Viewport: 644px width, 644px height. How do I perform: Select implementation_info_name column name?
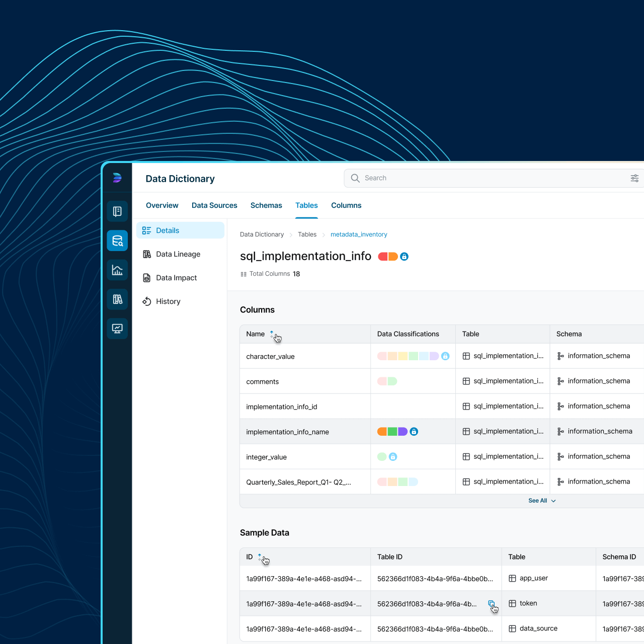coord(287,432)
